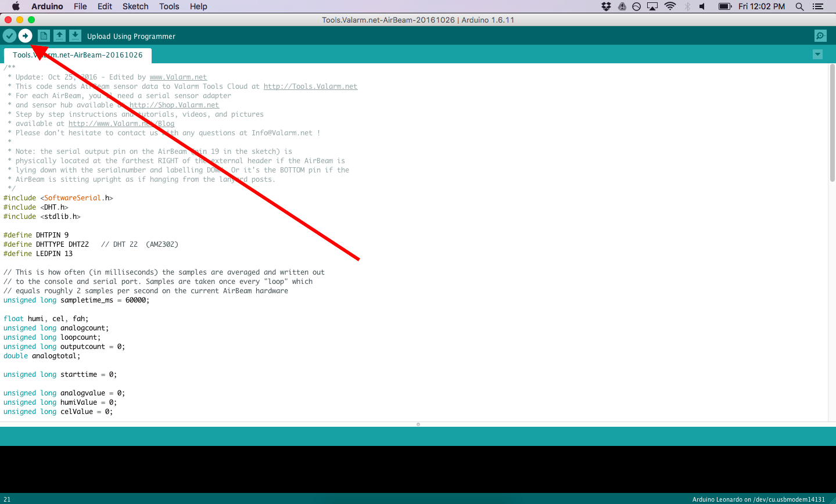The width and height of the screenshot is (836, 504).
Task: Open the File menu
Action: tap(80, 6)
